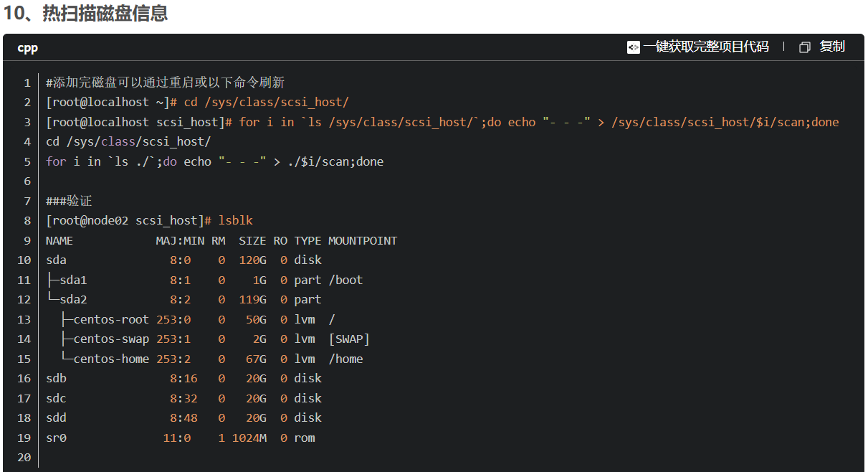Click line number 6 in gutter
Screen dimensions: 868x472
27,181
